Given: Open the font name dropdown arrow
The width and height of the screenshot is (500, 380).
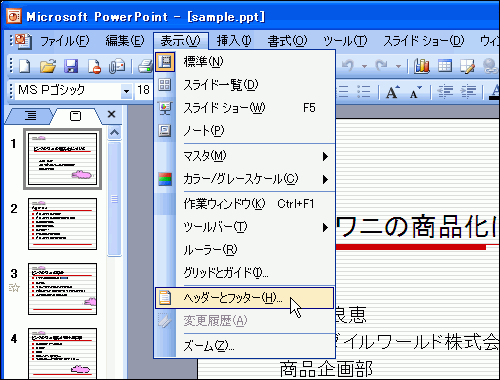Looking at the screenshot, I should tap(126, 91).
